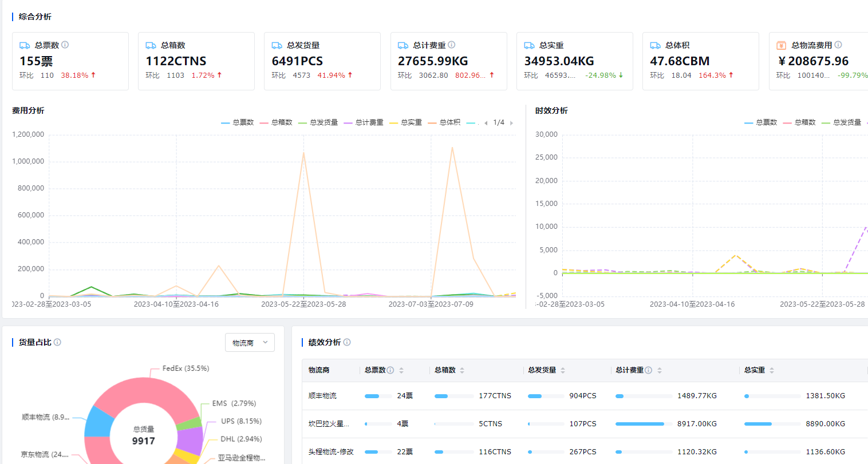
Task: Click the 2023-05-22至2023-05-28 axis label in 费用分析
Action: pos(303,304)
